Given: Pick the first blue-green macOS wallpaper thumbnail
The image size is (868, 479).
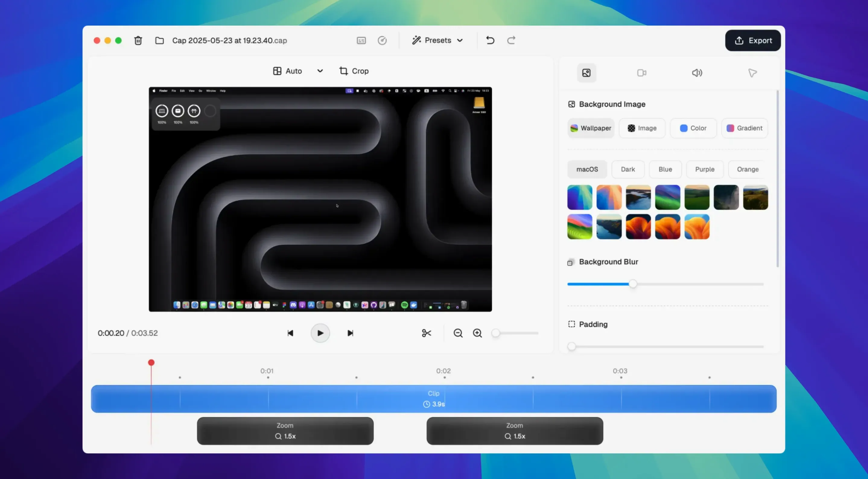Looking at the screenshot, I should pos(580,197).
